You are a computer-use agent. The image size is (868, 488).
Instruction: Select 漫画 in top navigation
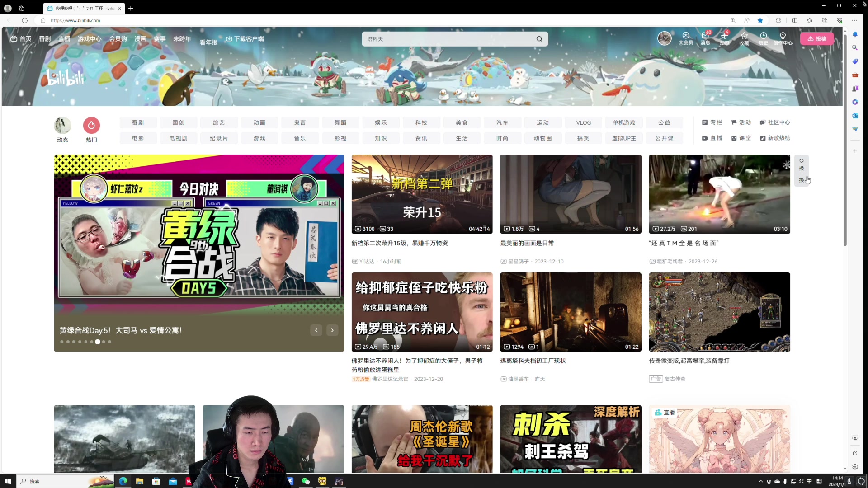(x=140, y=39)
